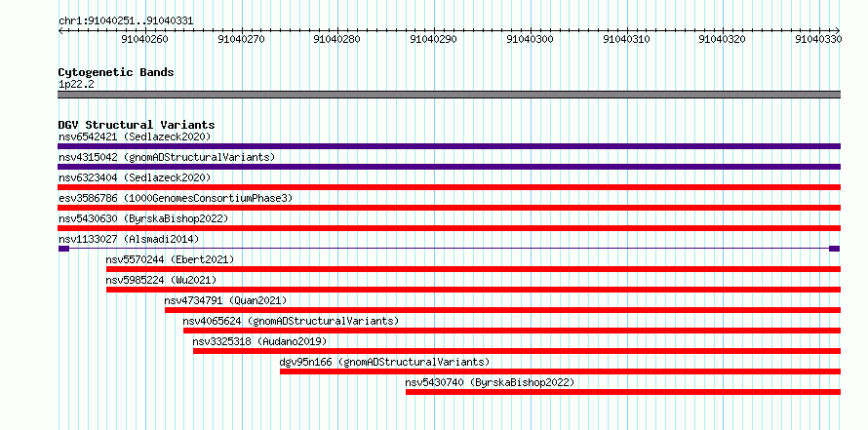Click the nsv4734791 (Quan2021) label
This screenshot has height=430, width=868.
[x=226, y=300]
